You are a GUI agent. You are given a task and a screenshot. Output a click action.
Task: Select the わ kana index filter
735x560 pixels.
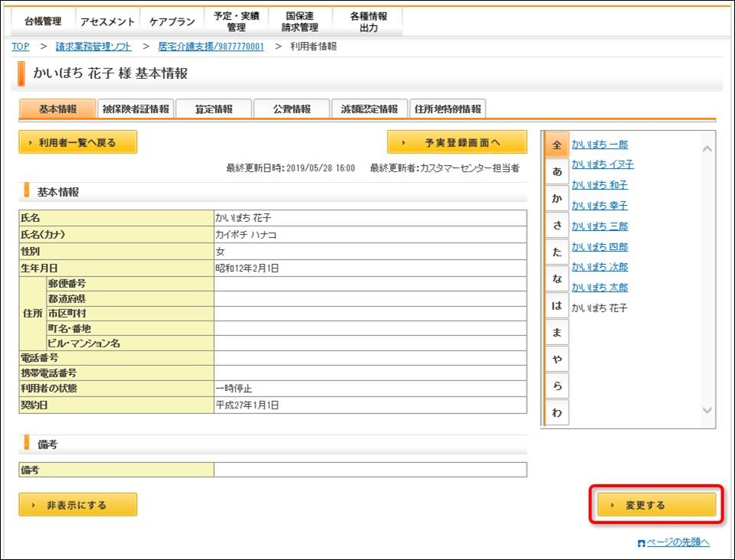557,412
